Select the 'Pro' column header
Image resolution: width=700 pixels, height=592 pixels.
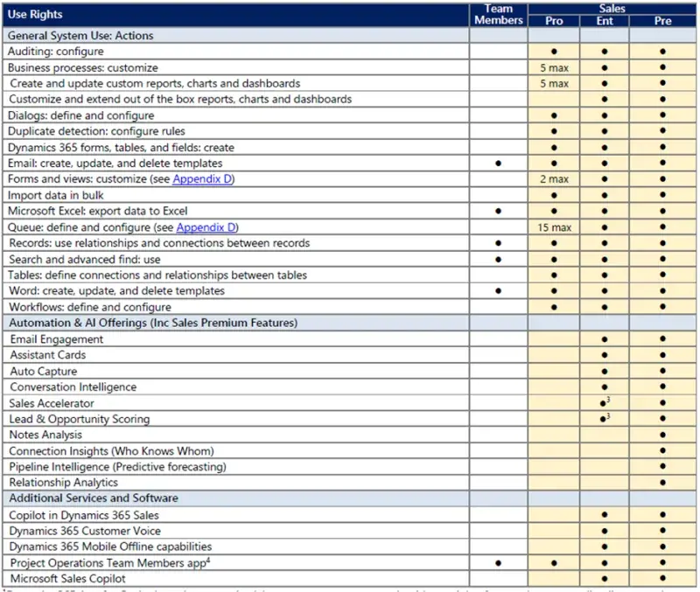point(554,21)
